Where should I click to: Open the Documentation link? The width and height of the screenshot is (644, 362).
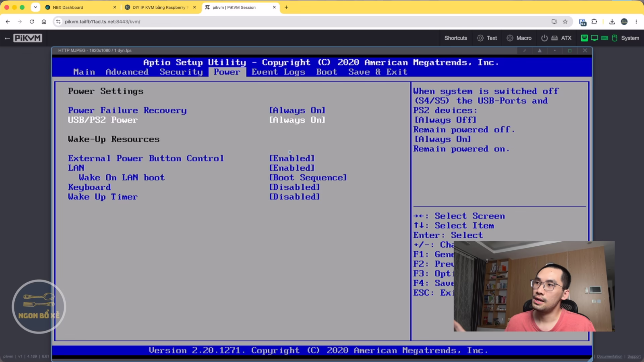[609, 357]
